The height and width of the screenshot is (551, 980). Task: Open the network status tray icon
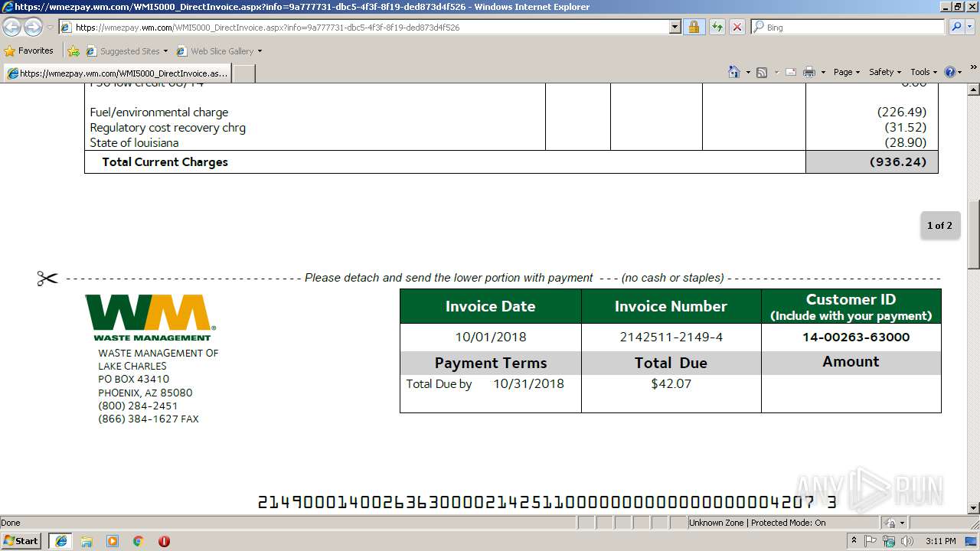(889, 541)
